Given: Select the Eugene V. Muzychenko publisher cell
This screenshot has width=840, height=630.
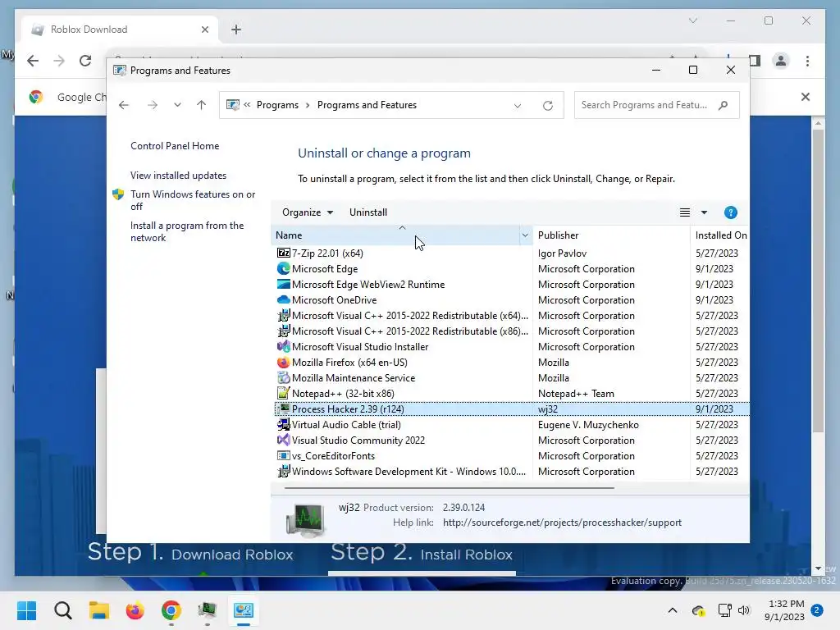Looking at the screenshot, I should tap(588, 424).
